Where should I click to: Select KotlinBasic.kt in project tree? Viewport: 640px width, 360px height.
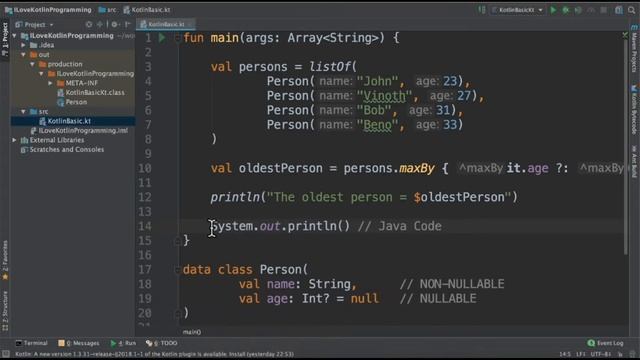(65, 121)
